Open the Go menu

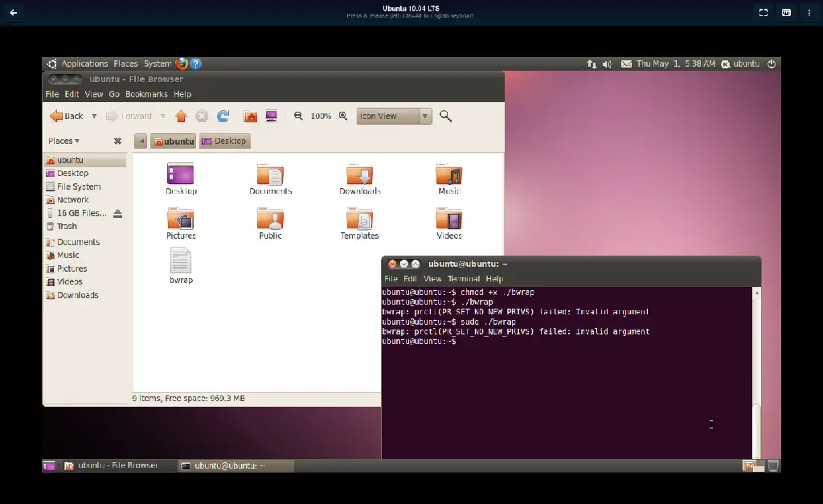(114, 94)
